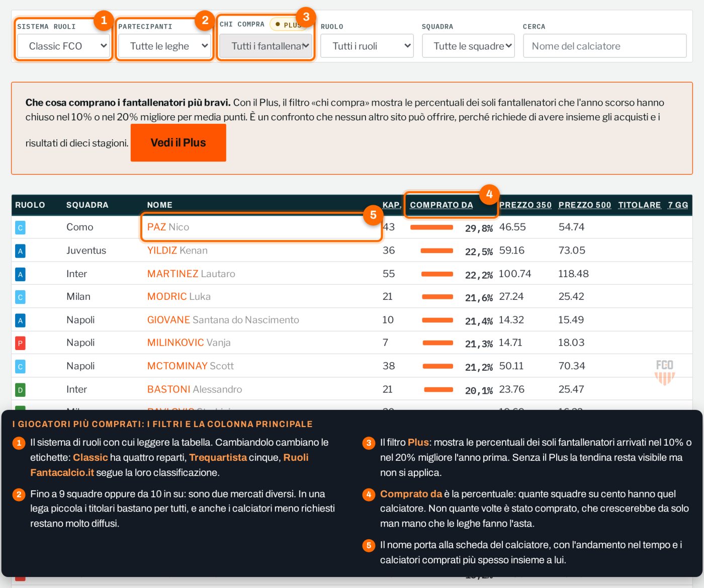The width and height of the screenshot is (704, 588).
Task: Click the price value 15.49
Action: tap(571, 320)
